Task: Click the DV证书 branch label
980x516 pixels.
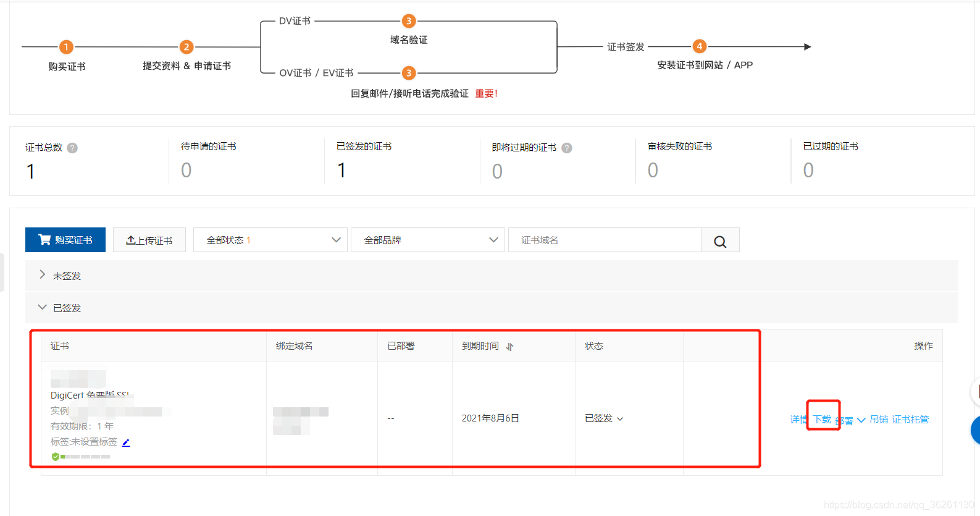Action: (295, 21)
